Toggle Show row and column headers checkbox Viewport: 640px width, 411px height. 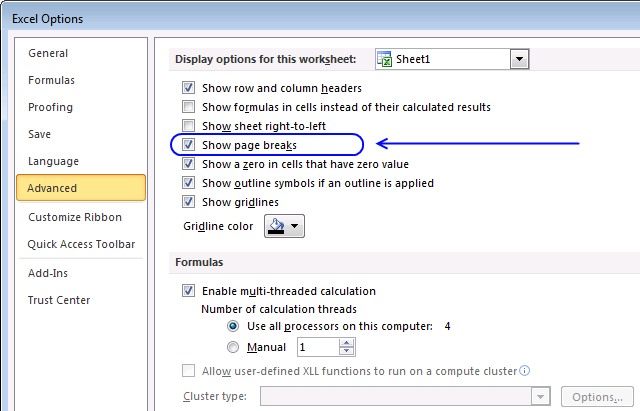click(189, 88)
